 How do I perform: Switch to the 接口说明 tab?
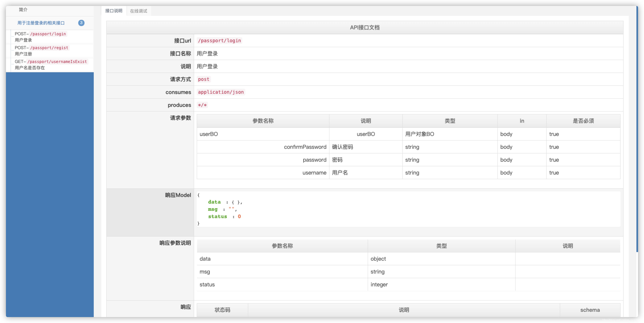click(114, 11)
